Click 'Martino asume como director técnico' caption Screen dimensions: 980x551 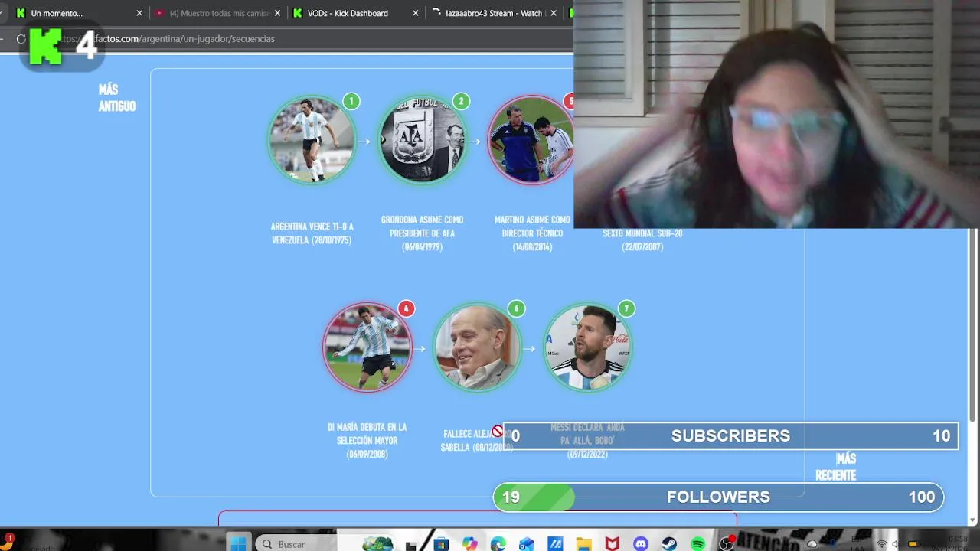click(x=532, y=233)
